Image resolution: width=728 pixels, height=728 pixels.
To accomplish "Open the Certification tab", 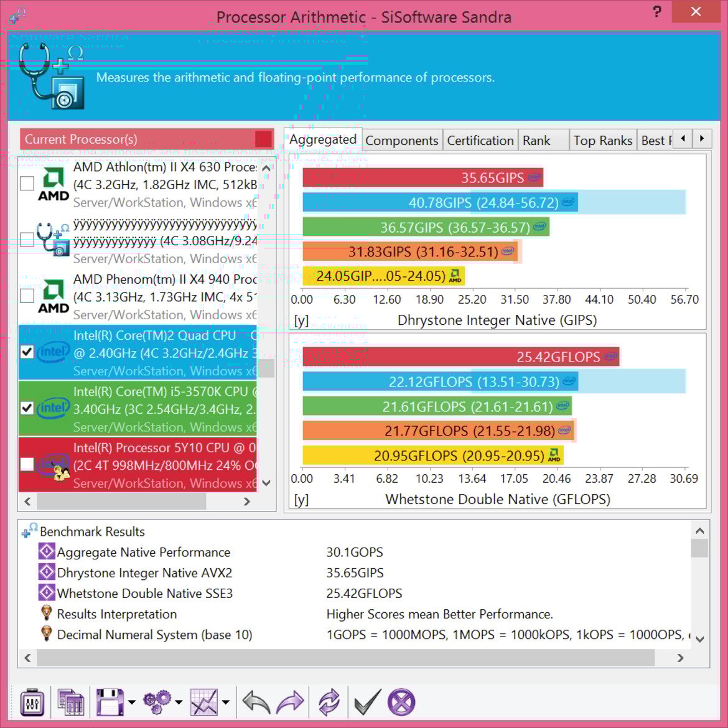I will coord(480,140).
